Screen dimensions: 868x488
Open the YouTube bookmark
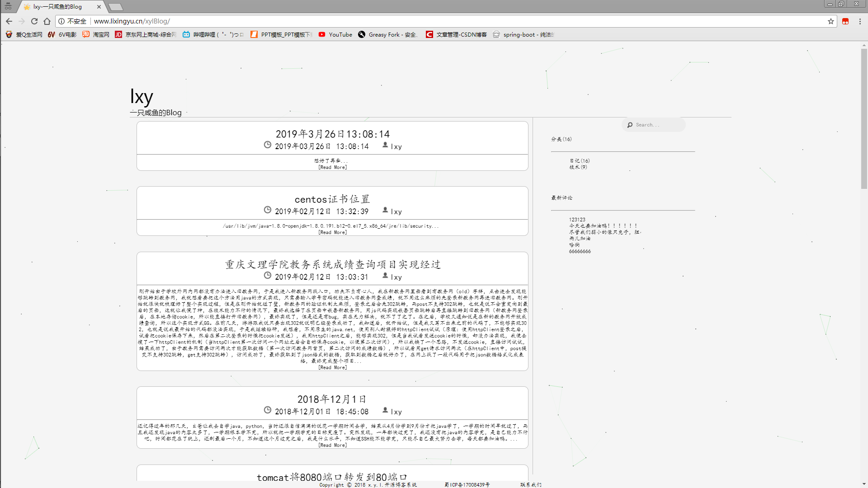coord(335,34)
